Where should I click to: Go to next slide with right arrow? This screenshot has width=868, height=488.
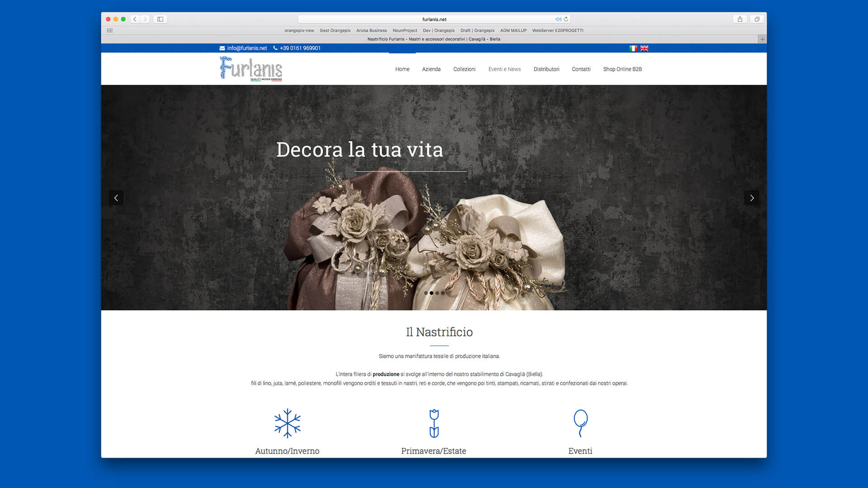coord(752,198)
